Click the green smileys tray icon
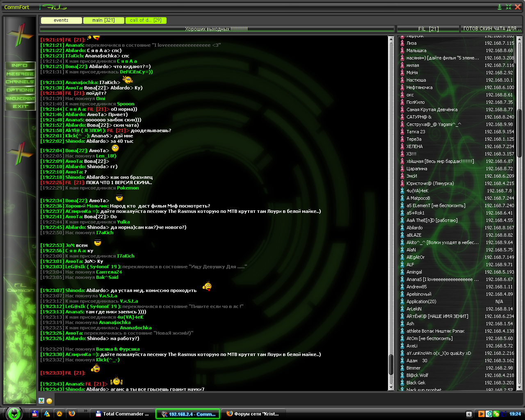This screenshot has height=420, width=525. 496,414
